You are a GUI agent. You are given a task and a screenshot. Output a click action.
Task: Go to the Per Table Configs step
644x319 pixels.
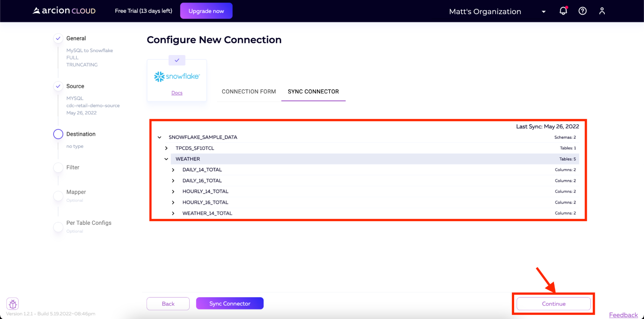click(x=89, y=223)
